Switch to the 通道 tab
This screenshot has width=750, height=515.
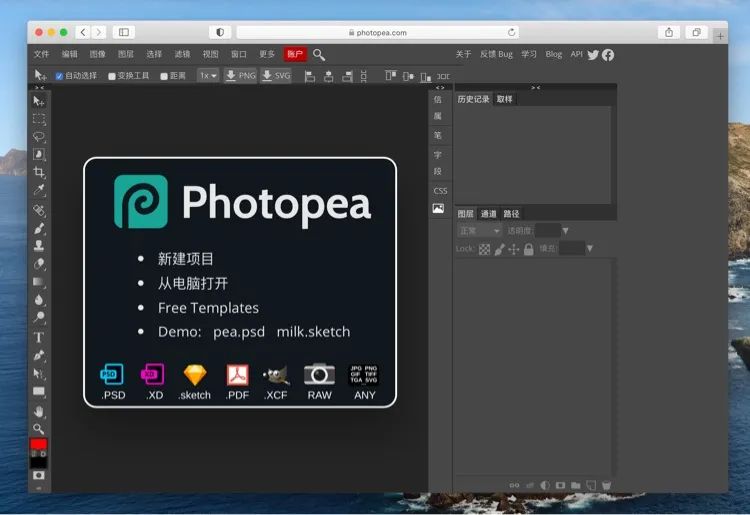(x=488, y=214)
